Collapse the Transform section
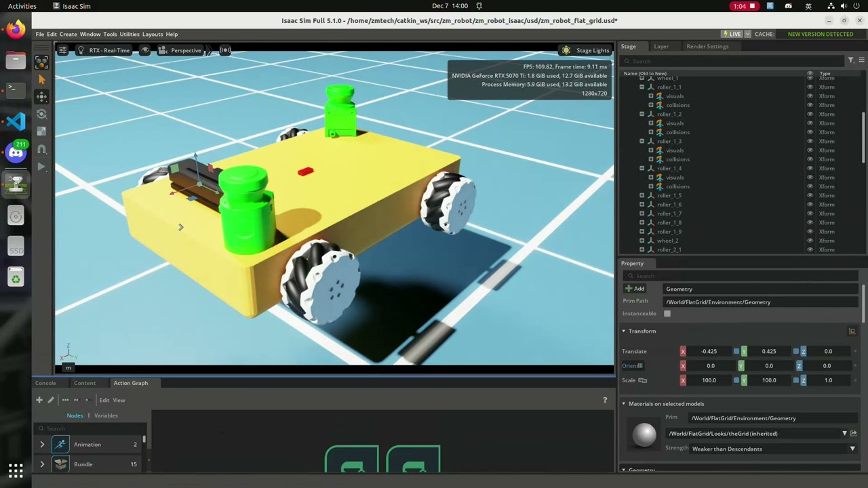 pyautogui.click(x=623, y=331)
